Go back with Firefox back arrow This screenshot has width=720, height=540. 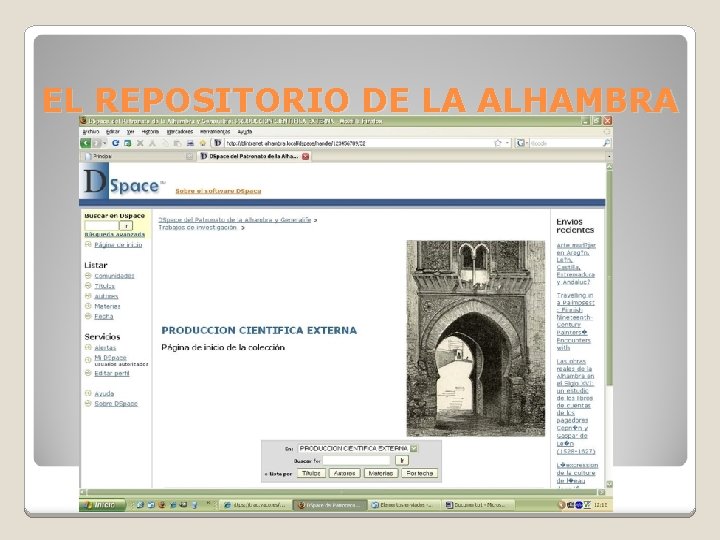point(85,143)
